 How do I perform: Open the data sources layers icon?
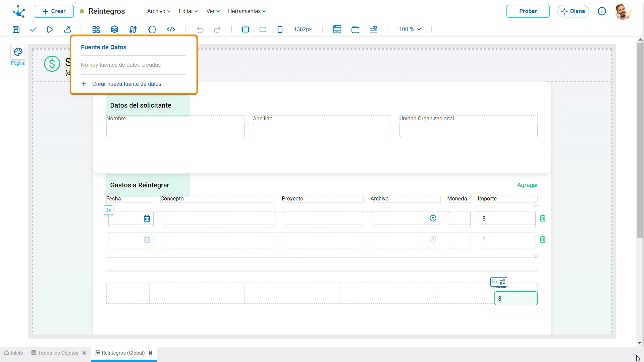click(x=114, y=29)
